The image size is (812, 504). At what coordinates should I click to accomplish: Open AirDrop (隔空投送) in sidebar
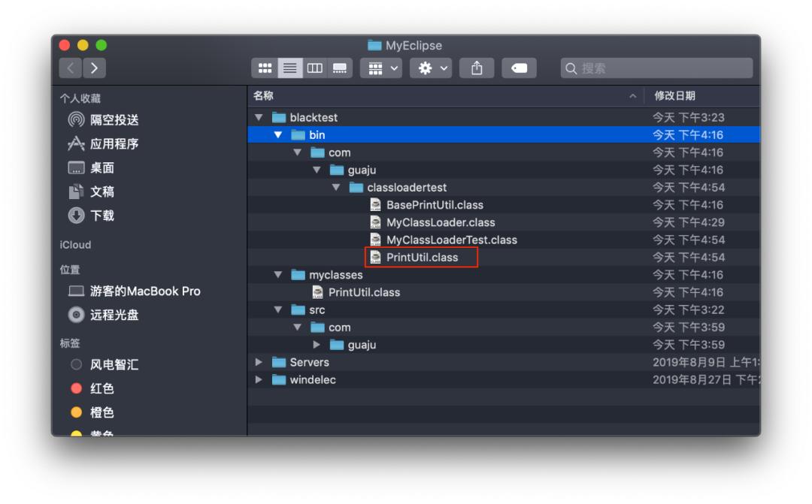pyautogui.click(x=104, y=120)
